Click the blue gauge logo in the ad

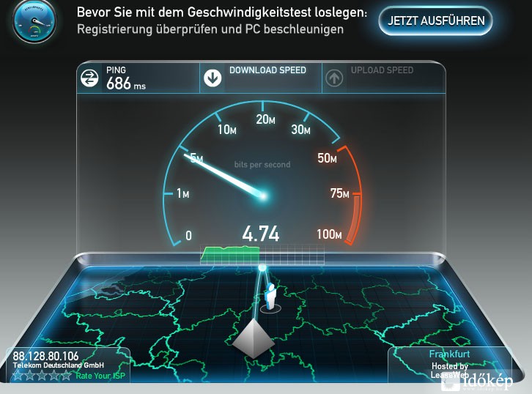point(34,21)
